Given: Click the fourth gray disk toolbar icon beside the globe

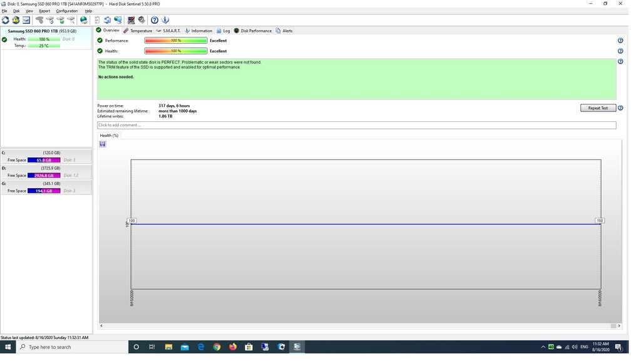Looking at the screenshot, I should (71, 20).
